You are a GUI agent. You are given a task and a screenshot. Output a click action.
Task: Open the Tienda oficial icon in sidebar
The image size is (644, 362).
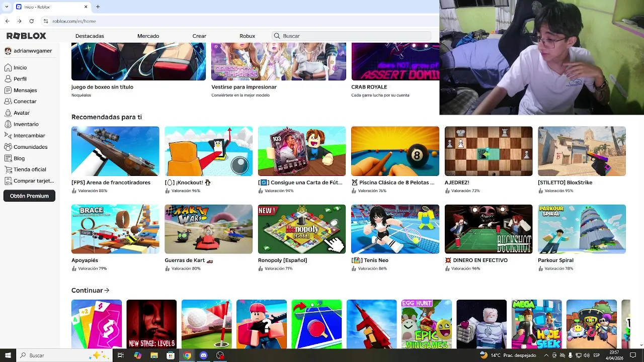click(x=8, y=169)
